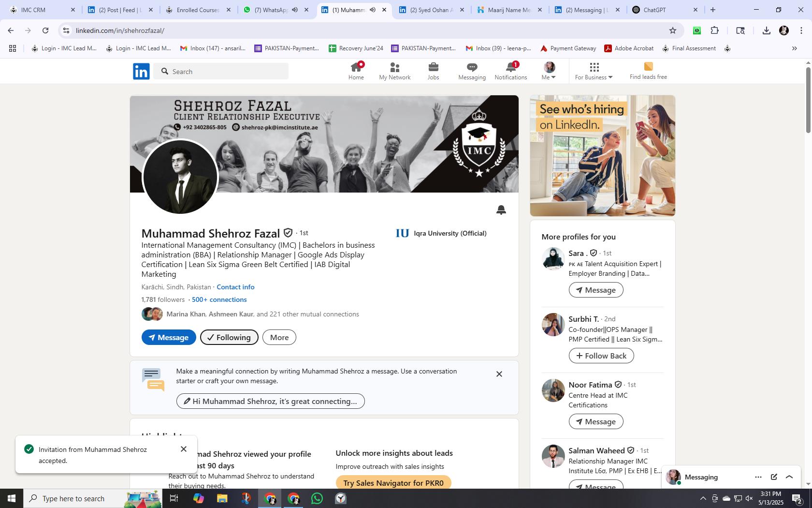Screen dimensions: 812x508
Task: Reload the current page
Action: click(x=45, y=30)
